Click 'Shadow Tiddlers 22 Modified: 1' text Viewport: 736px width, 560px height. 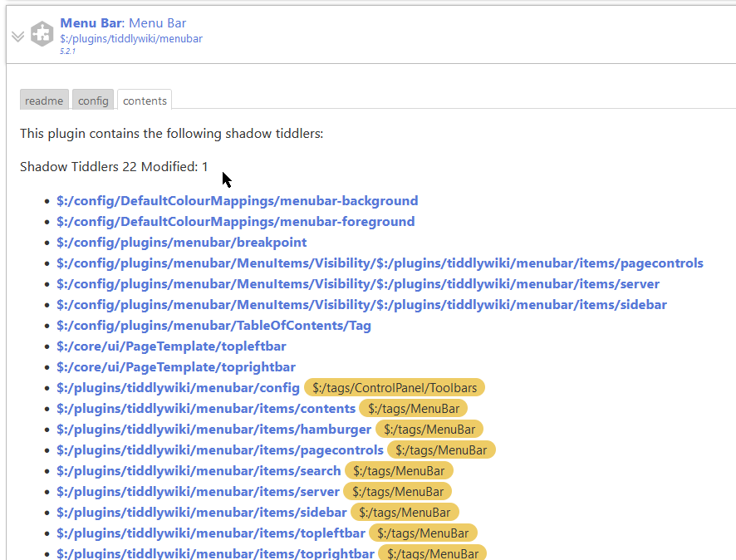(x=114, y=167)
